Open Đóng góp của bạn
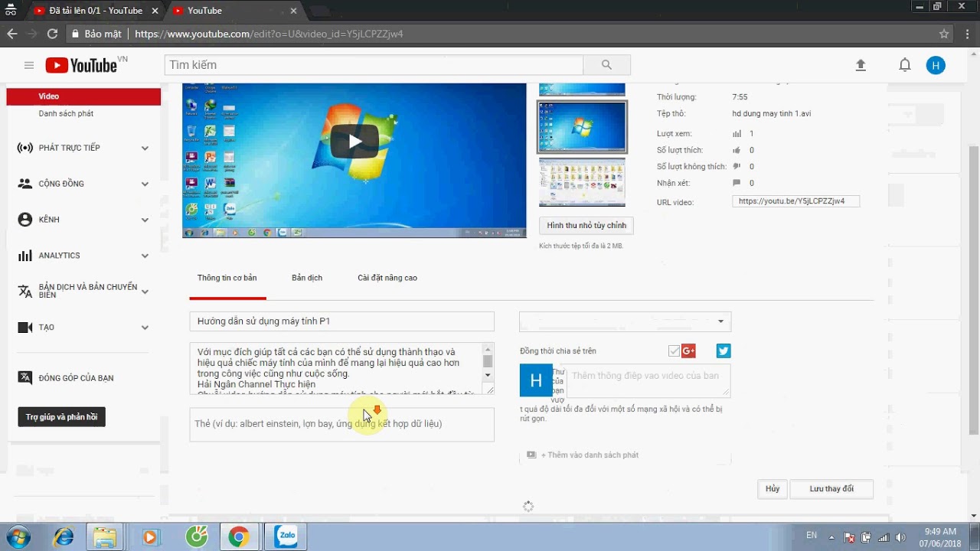 [x=76, y=378]
